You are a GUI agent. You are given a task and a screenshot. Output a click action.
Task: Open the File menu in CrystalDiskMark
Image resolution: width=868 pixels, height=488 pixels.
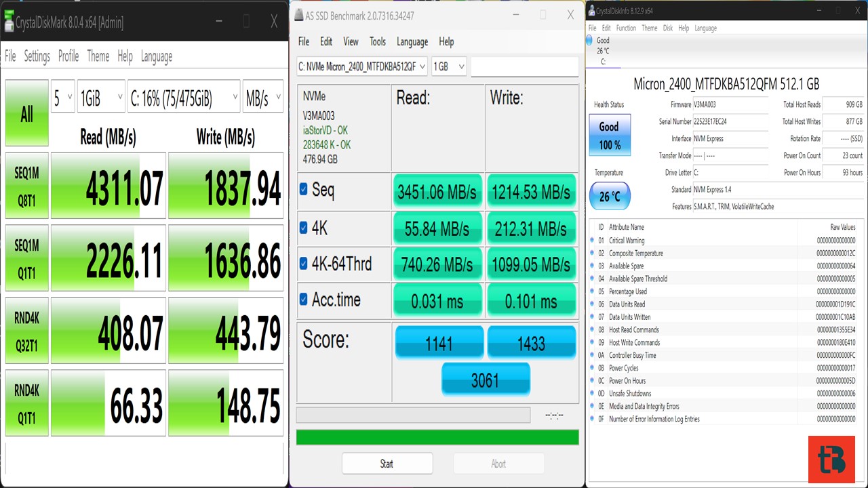pyautogui.click(x=10, y=56)
